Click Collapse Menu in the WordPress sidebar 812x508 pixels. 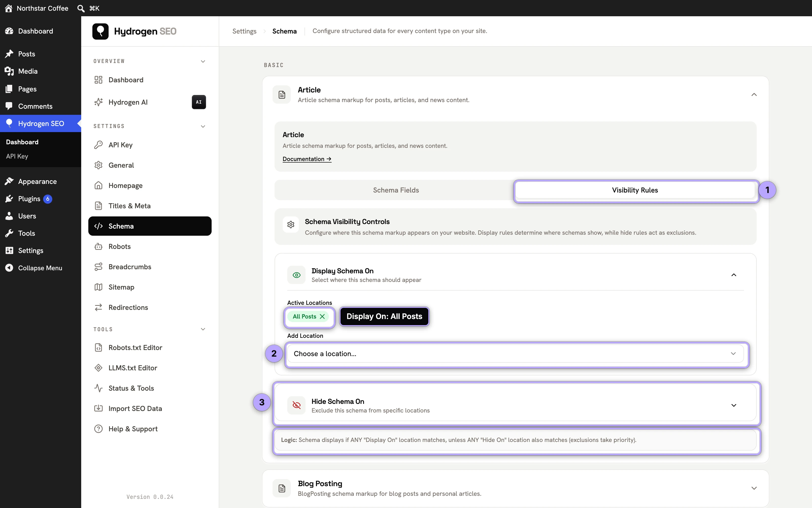[41, 268]
